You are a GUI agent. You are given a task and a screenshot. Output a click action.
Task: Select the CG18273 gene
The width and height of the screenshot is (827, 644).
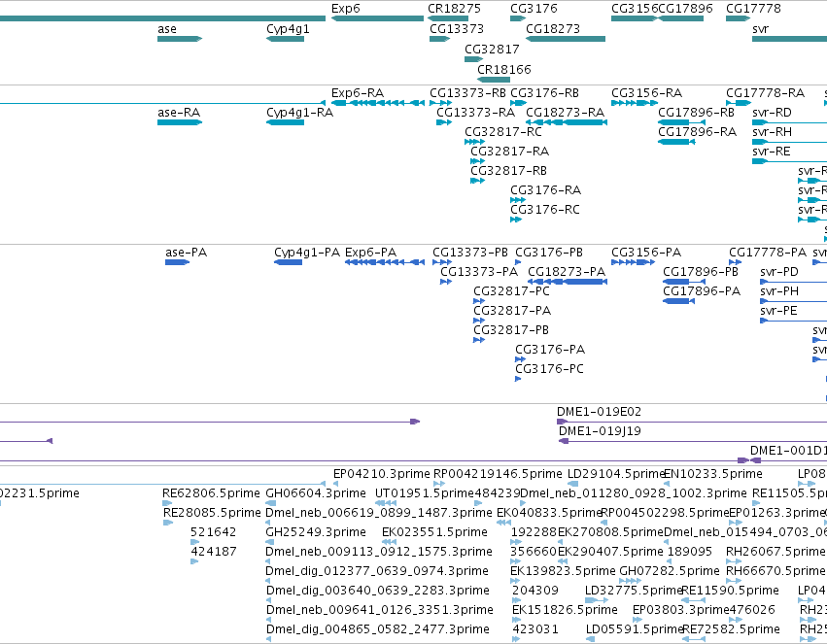tap(566, 39)
